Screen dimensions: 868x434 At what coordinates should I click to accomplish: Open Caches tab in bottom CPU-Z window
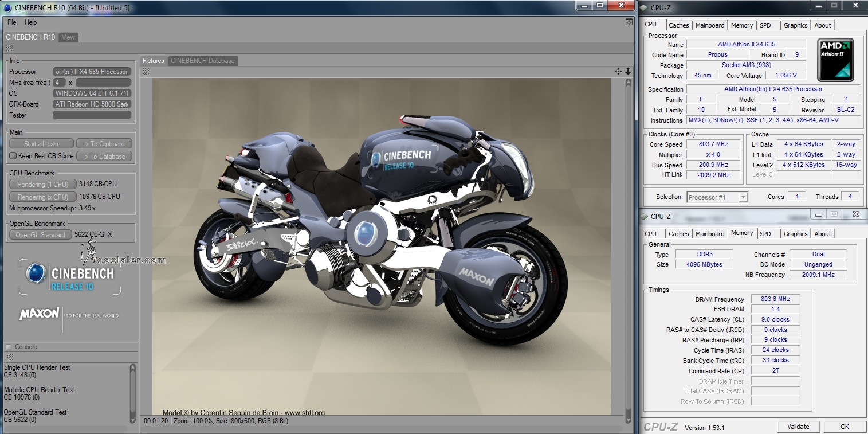click(679, 234)
